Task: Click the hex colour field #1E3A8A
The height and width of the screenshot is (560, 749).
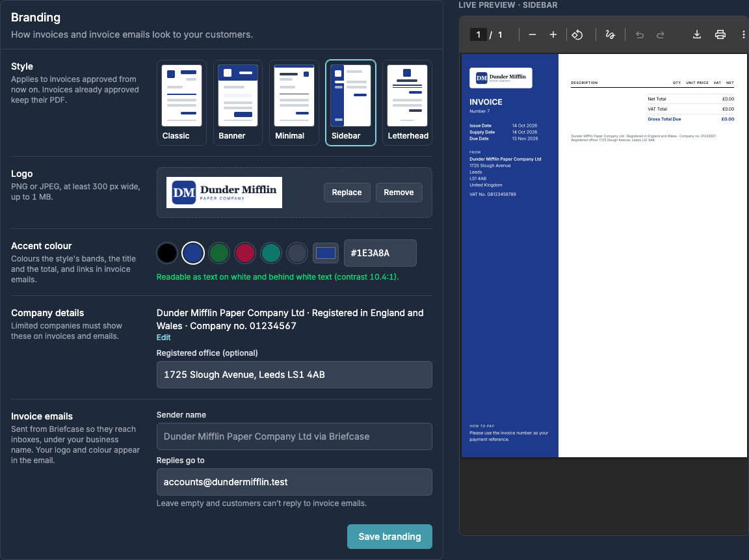Action: 380,253
